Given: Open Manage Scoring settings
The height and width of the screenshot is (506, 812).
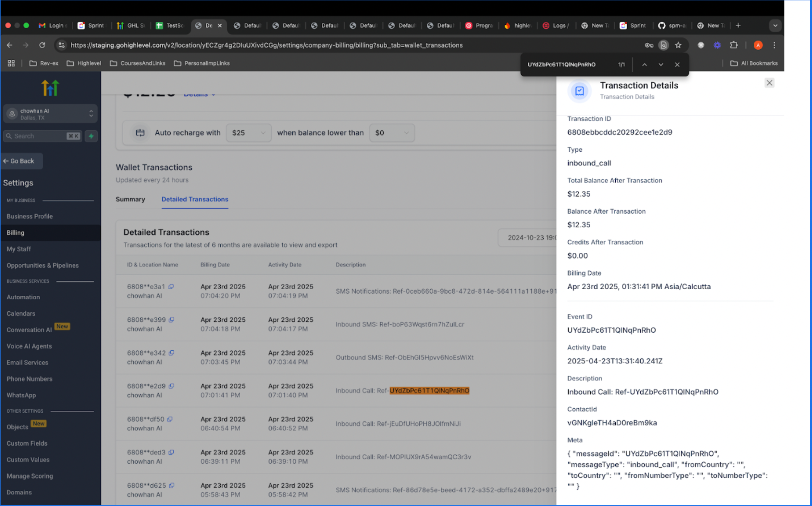Looking at the screenshot, I should 30,476.
